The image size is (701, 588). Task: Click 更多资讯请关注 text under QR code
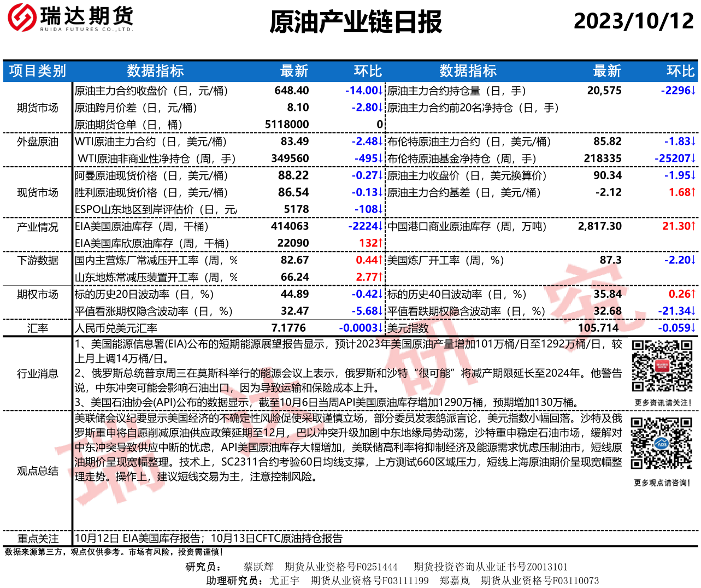point(663,403)
